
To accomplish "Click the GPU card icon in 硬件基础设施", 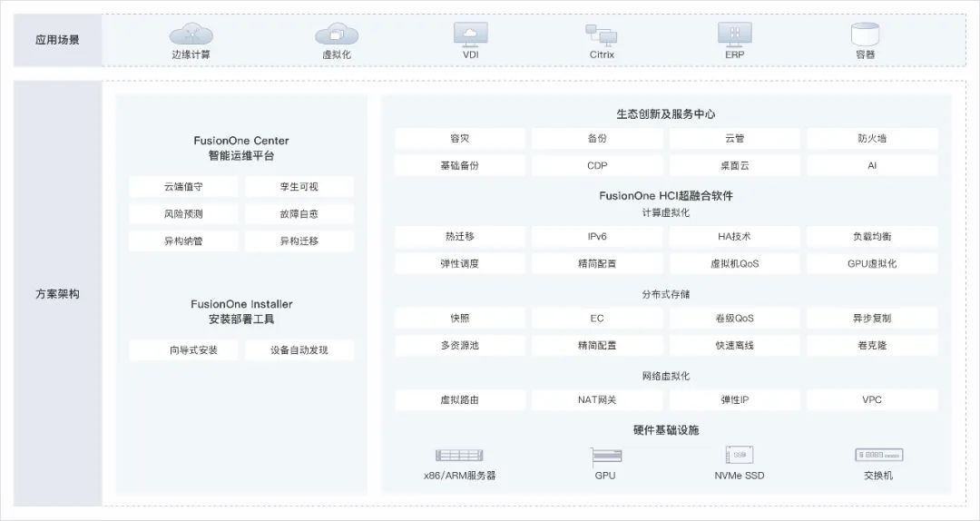I will (605, 457).
